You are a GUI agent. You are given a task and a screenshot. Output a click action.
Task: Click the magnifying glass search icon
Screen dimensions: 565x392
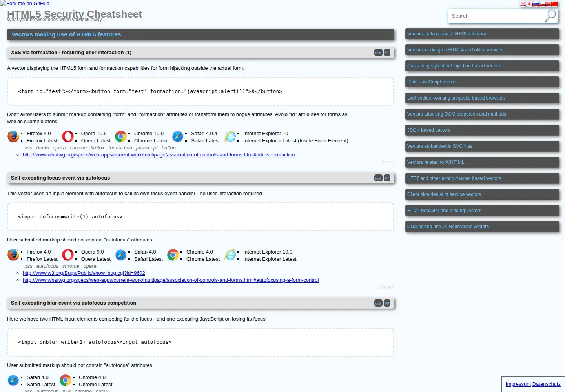(x=550, y=16)
